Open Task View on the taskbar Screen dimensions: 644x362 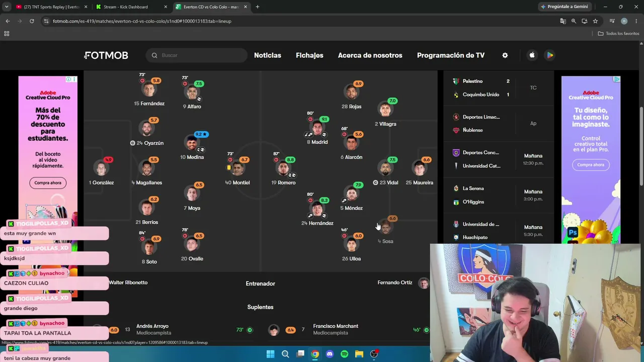pyautogui.click(x=300, y=354)
